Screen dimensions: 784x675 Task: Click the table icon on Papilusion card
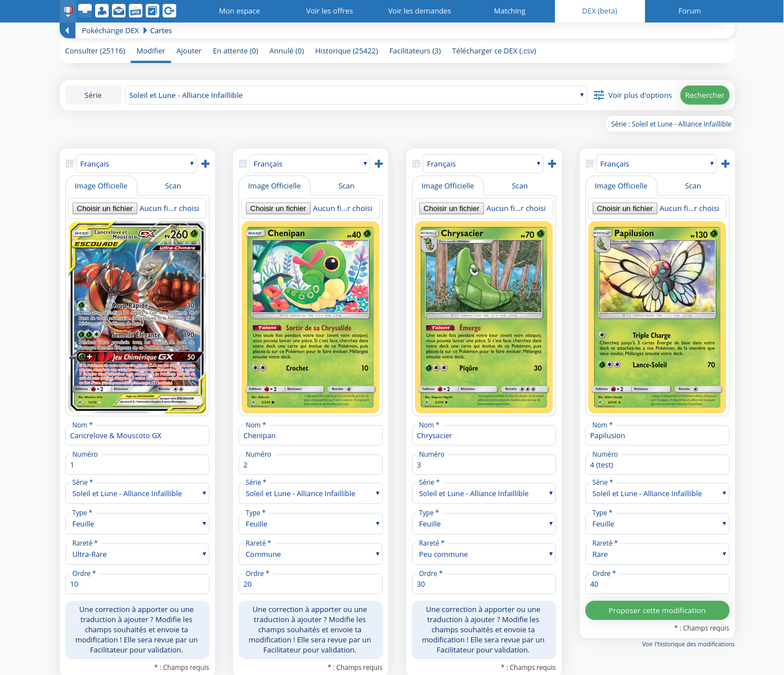pyautogui.click(x=590, y=164)
